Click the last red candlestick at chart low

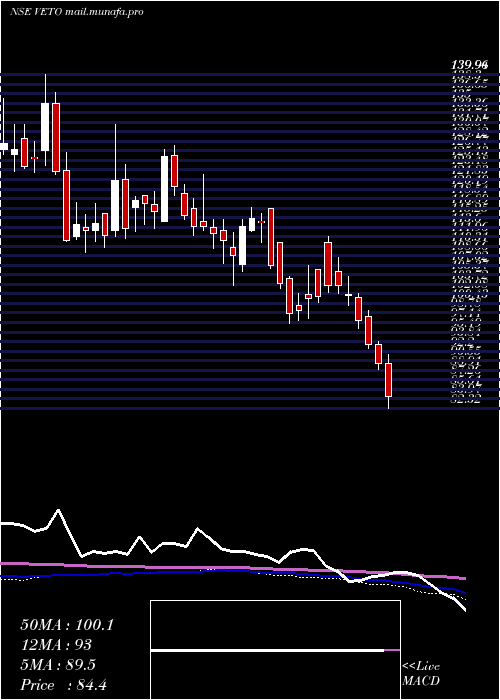click(388, 381)
